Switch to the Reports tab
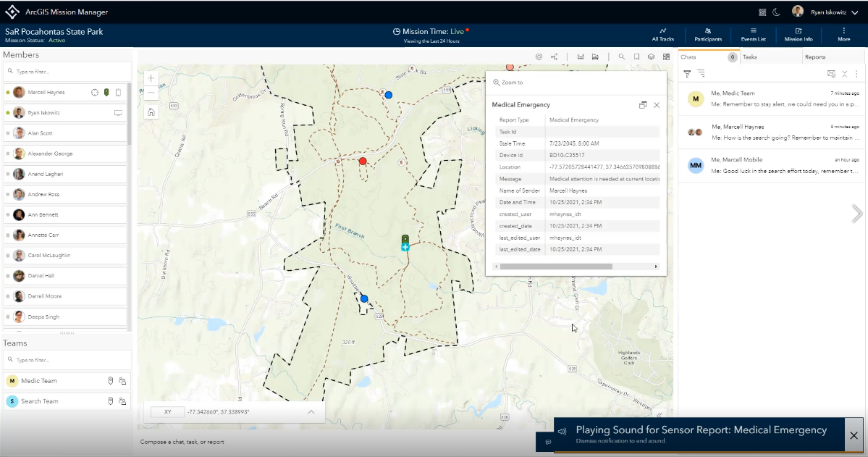The image size is (868, 457). (814, 56)
